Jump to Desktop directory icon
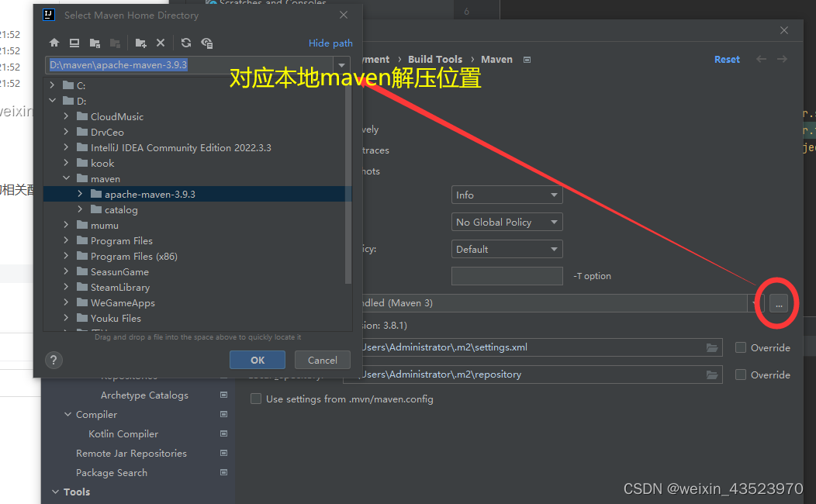 point(74,43)
